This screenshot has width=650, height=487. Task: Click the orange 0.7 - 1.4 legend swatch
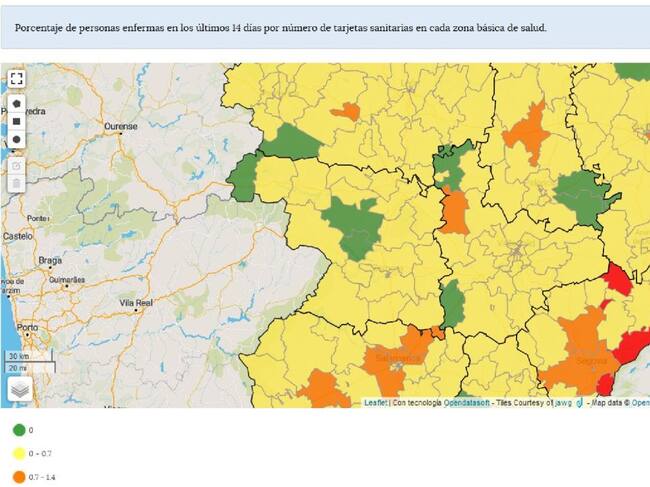(19, 477)
